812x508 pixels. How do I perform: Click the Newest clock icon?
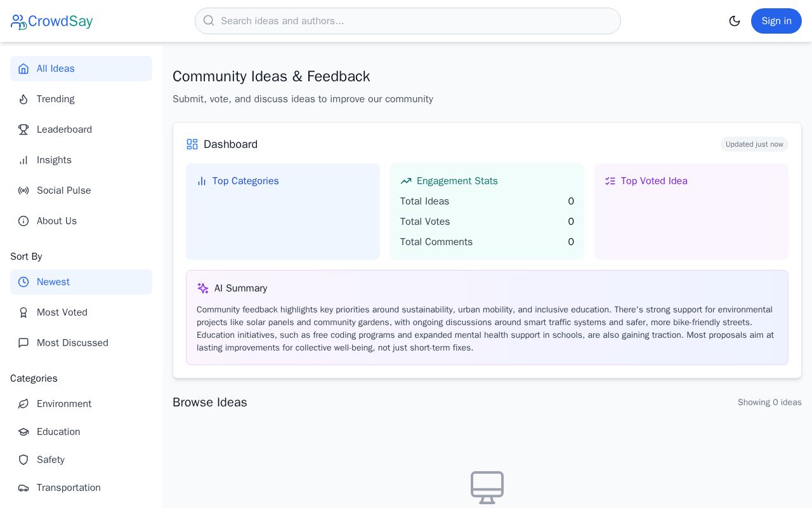click(x=23, y=282)
